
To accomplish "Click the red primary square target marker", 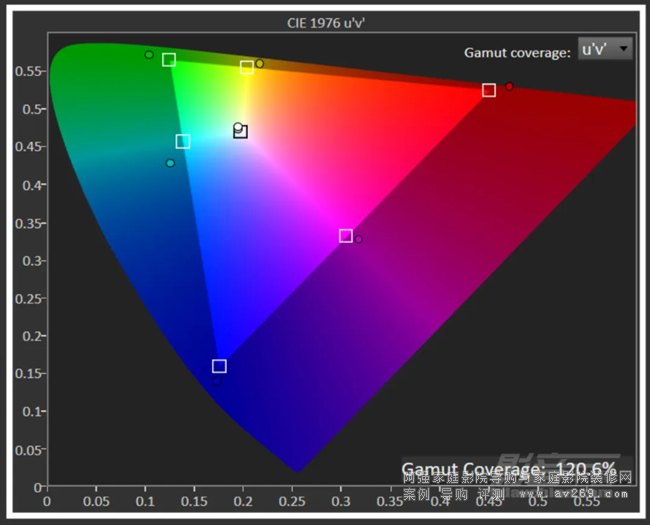I will [x=489, y=90].
